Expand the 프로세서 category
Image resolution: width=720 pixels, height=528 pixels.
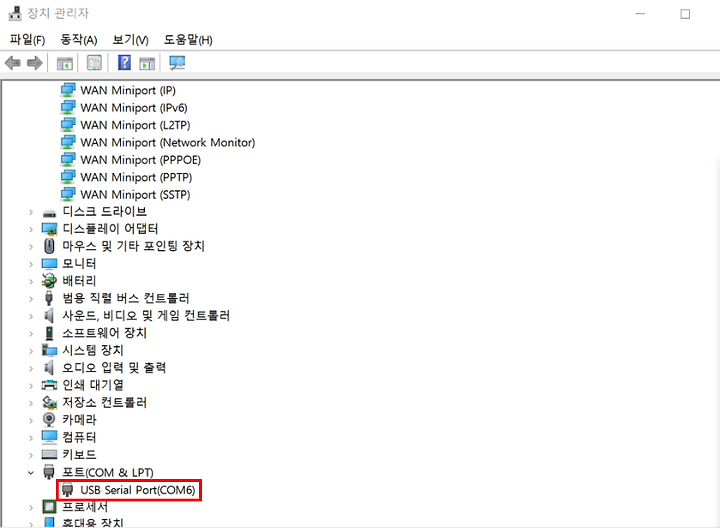tap(31, 508)
